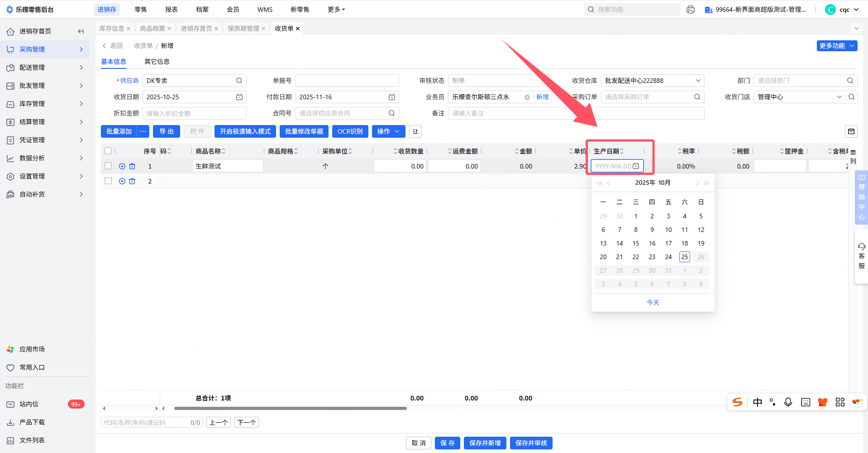This screenshot has width=868, height=453.
Task: Click the column settings icon beside 操作
Action: coord(415,131)
